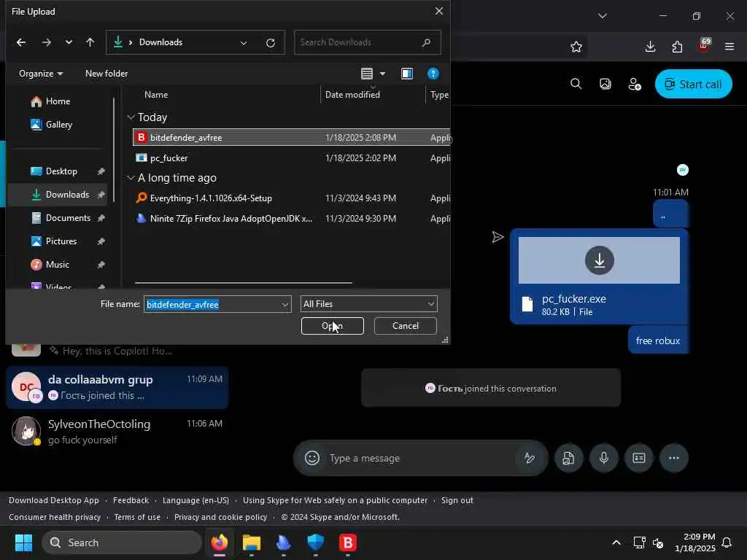Move the horizontal file list scrollbar
Viewport: 747px width, 560px height.
click(244, 283)
